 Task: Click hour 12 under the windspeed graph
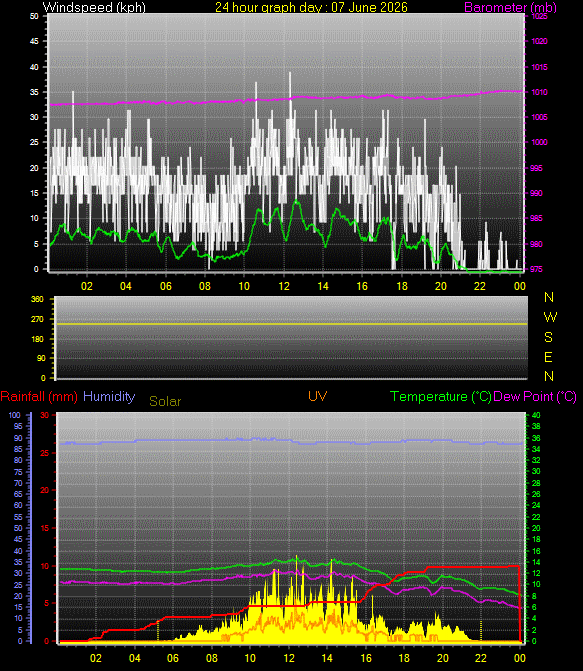click(x=284, y=286)
